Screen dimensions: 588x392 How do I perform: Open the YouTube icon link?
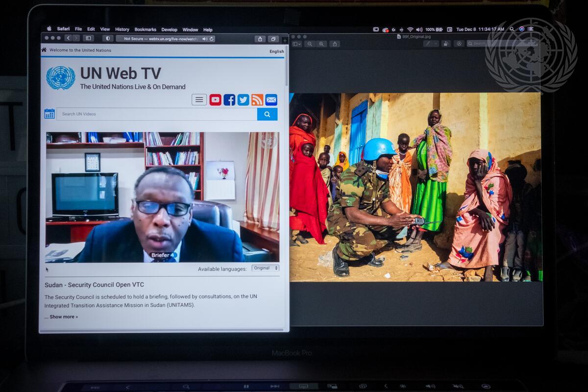click(x=215, y=100)
